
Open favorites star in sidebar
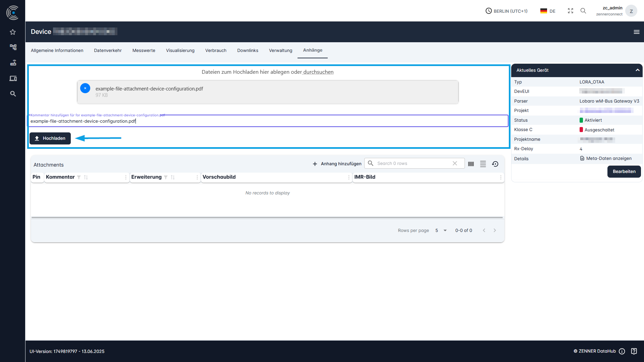tap(13, 32)
